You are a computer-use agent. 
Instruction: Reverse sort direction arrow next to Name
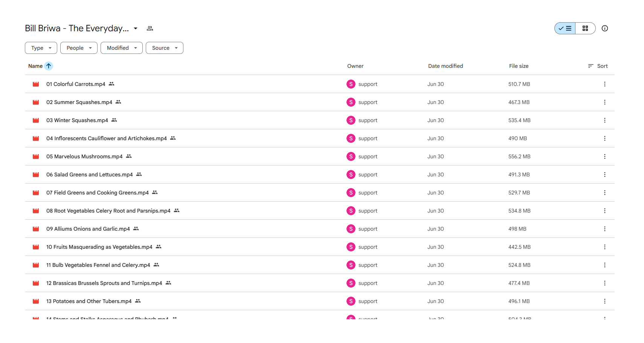(x=49, y=66)
